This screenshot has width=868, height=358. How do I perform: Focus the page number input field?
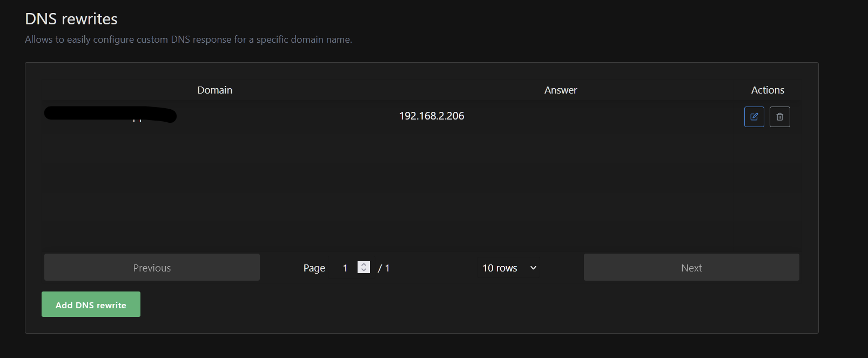[346, 268]
